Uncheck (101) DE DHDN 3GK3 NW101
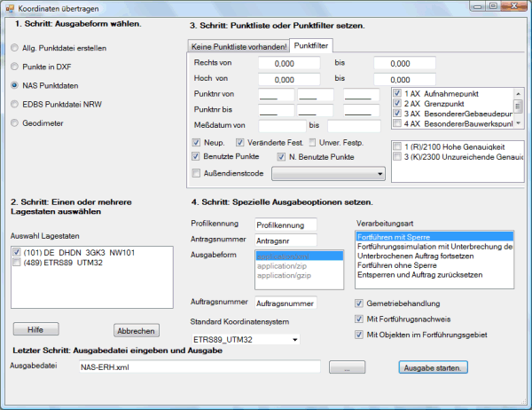This screenshot has width=532, height=410. [16, 252]
